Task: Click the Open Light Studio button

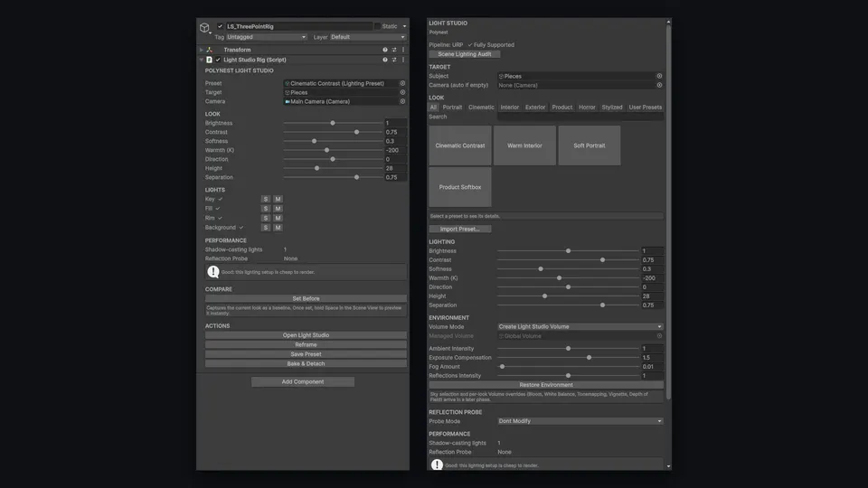Action: pyautogui.click(x=306, y=335)
